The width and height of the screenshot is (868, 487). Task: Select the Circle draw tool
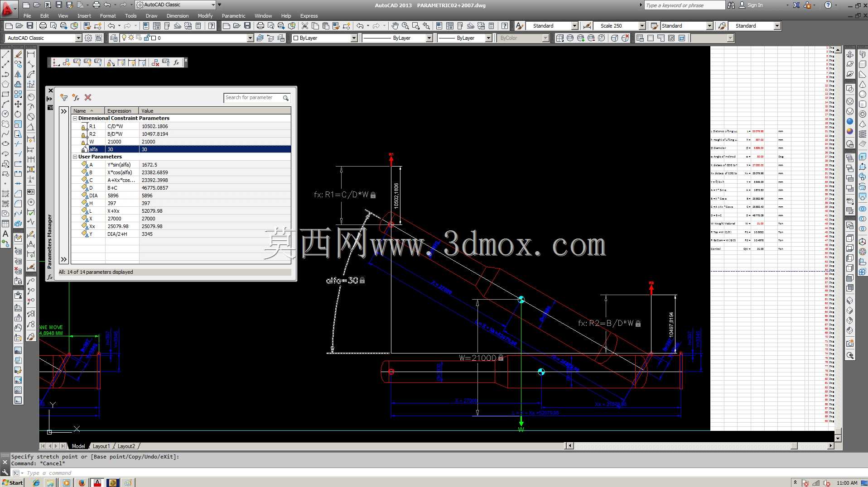coord(5,114)
